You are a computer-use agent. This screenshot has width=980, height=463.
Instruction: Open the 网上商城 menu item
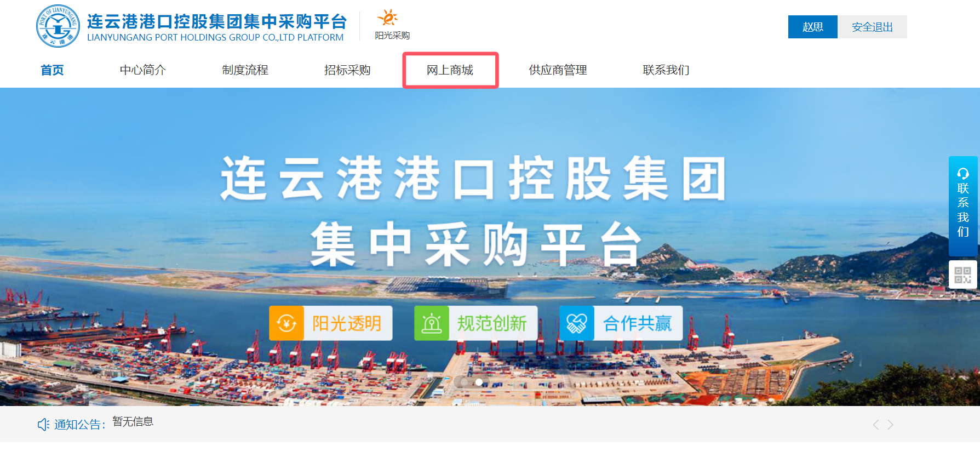click(450, 70)
